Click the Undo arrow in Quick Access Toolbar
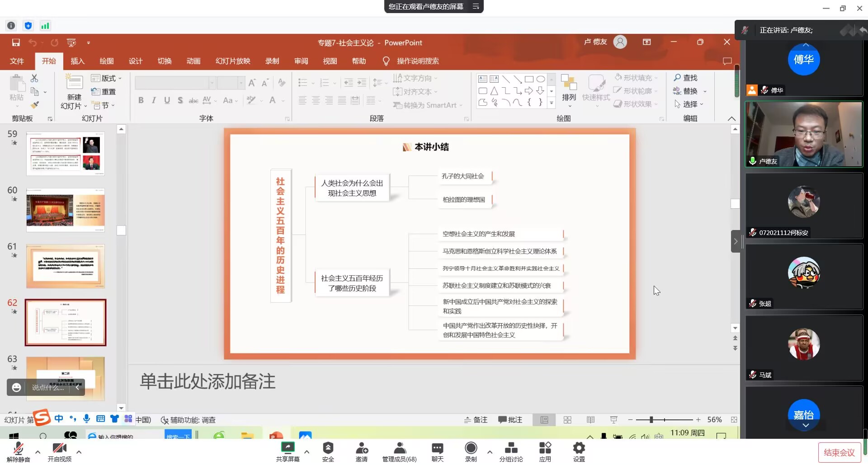The image size is (868, 465). click(33, 42)
